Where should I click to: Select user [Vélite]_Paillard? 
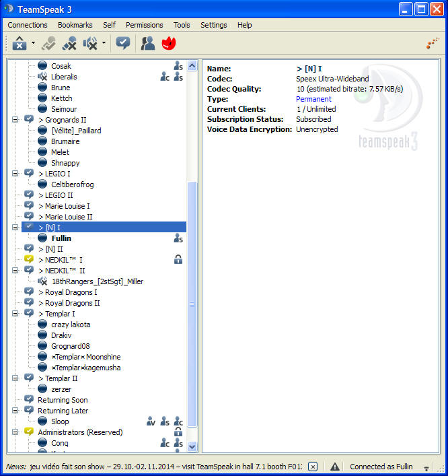point(76,131)
